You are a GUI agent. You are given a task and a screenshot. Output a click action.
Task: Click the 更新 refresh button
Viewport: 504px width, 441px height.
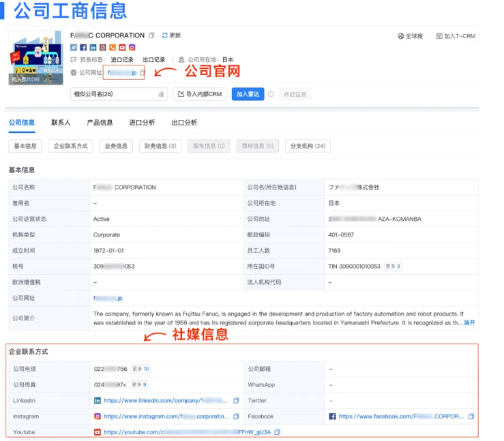coord(171,35)
